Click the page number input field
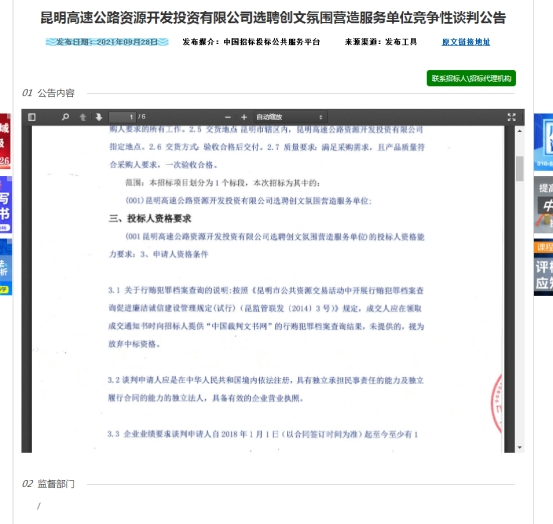Screen dimensions: 553x524 tap(122, 117)
